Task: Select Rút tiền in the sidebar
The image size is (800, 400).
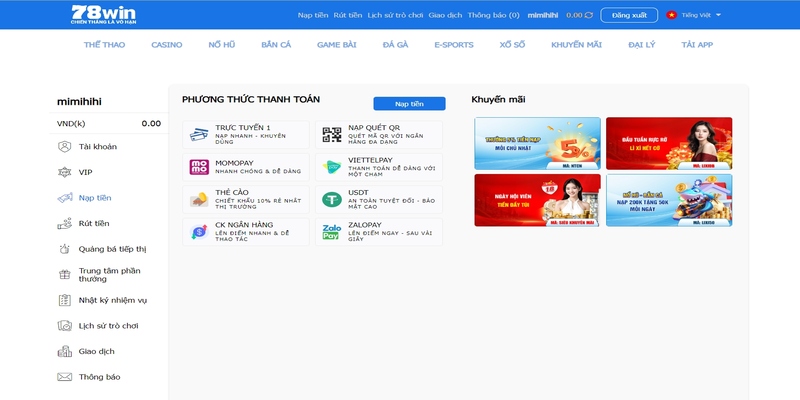Action: [95, 223]
